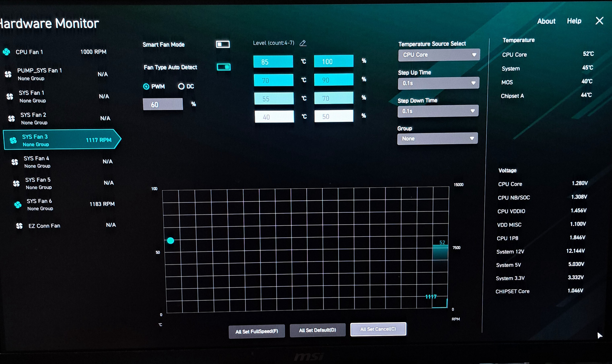
Task: Click the CHIPSET Core 1.046V value
Action: (x=575, y=291)
